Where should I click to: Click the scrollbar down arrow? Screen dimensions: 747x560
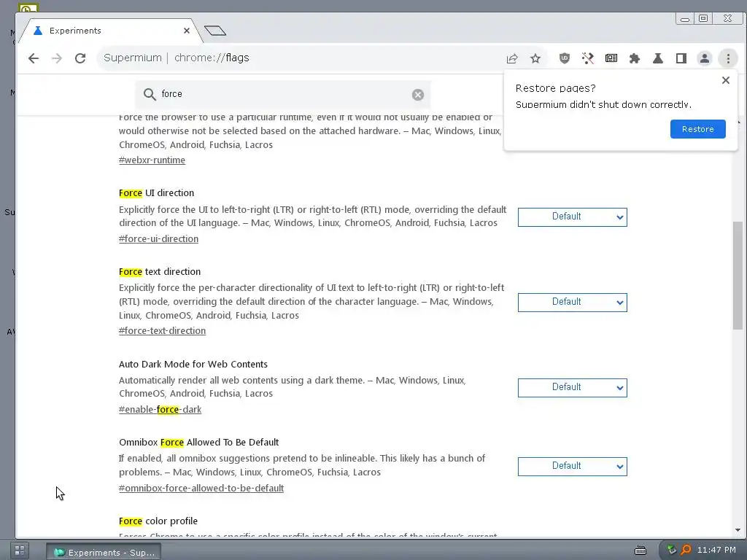pos(738,530)
